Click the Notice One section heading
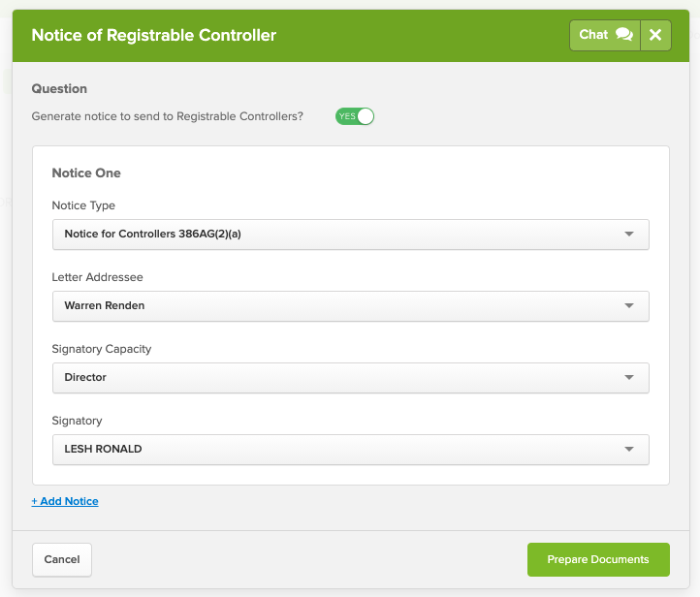700x597 pixels. (x=86, y=173)
